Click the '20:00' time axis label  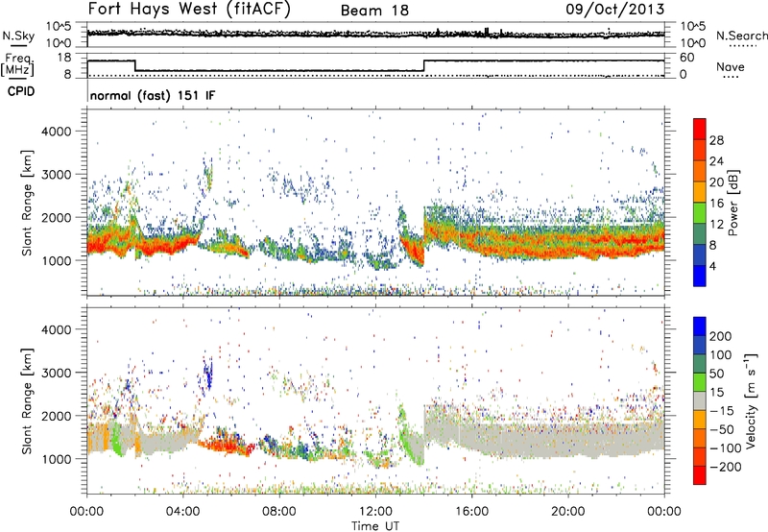pos(567,512)
